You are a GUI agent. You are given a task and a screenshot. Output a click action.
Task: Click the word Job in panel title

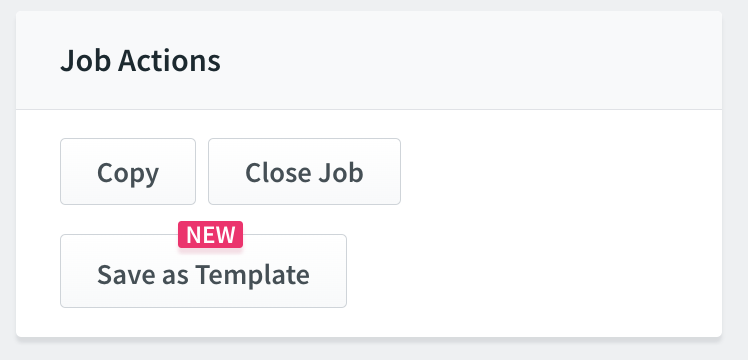86,61
